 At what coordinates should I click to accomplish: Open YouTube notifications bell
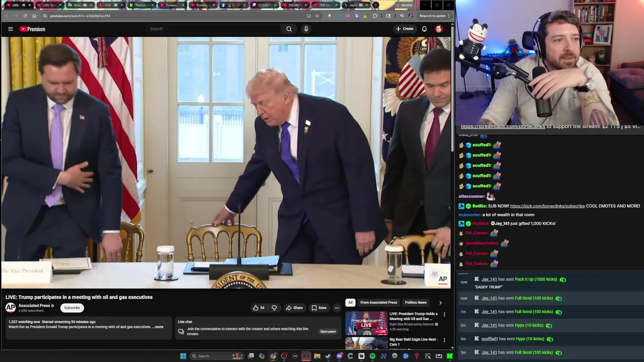[x=424, y=29]
